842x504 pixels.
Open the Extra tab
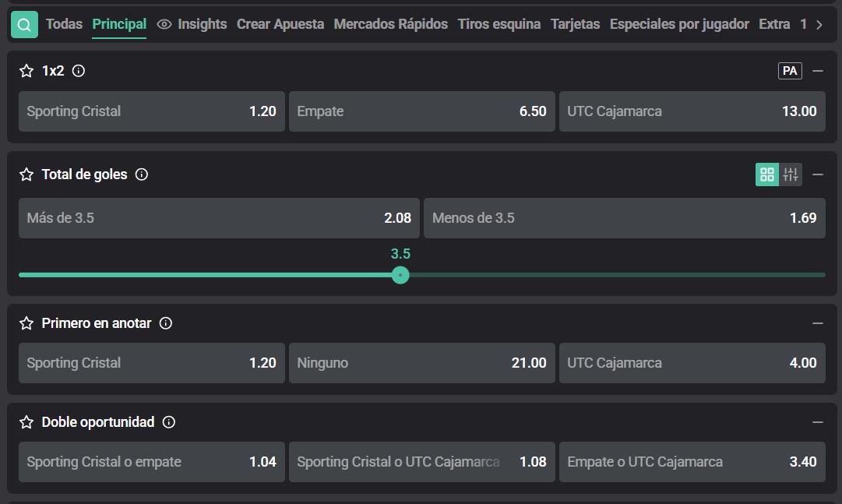pos(774,24)
